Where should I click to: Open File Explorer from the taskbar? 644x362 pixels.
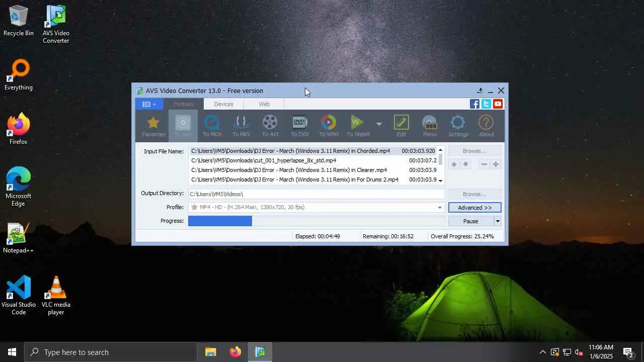pos(211,352)
